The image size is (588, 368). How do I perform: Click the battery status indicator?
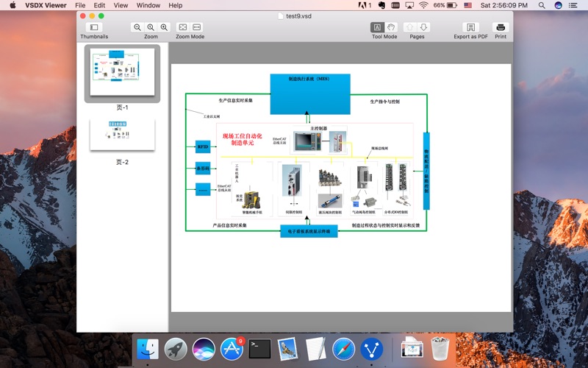pos(445,5)
